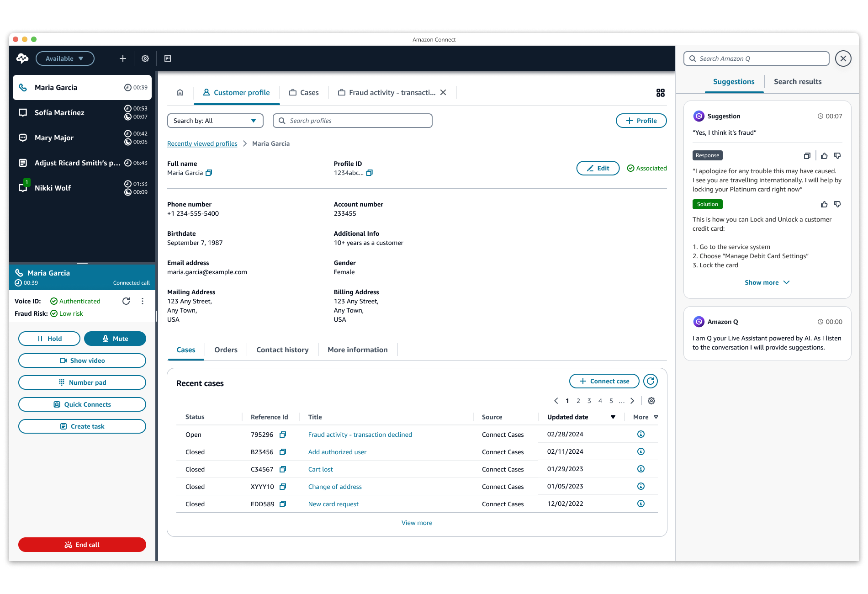Image resolution: width=868 pixels, height=594 pixels.
Task: Click Connect case in Recent cases
Action: [604, 381]
